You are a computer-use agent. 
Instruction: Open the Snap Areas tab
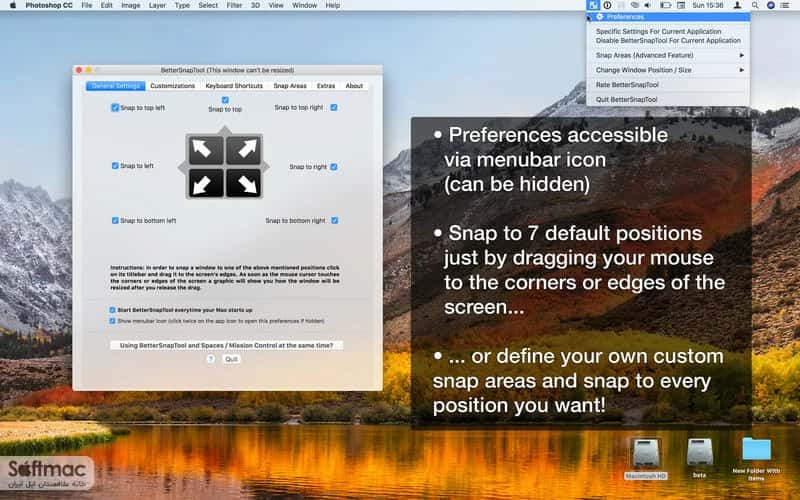coord(290,86)
